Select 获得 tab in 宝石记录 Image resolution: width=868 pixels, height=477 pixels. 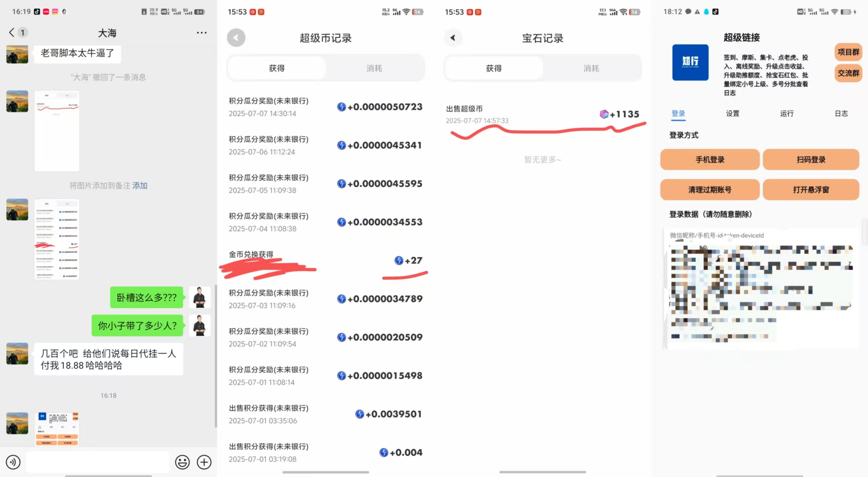pos(494,68)
